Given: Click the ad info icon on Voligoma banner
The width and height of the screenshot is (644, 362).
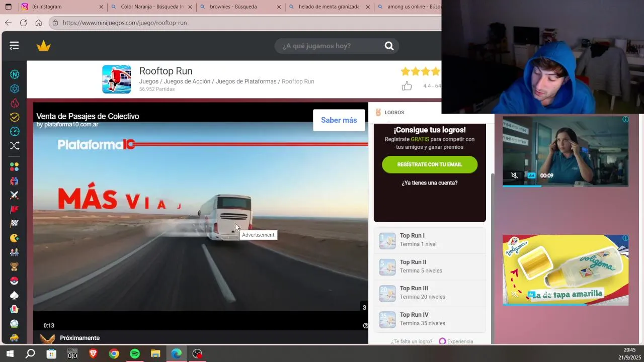Looking at the screenshot, I should pos(625,238).
